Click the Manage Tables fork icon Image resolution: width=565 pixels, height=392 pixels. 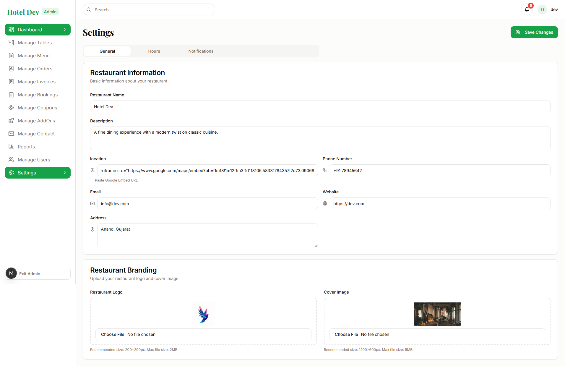[x=11, y=43]
